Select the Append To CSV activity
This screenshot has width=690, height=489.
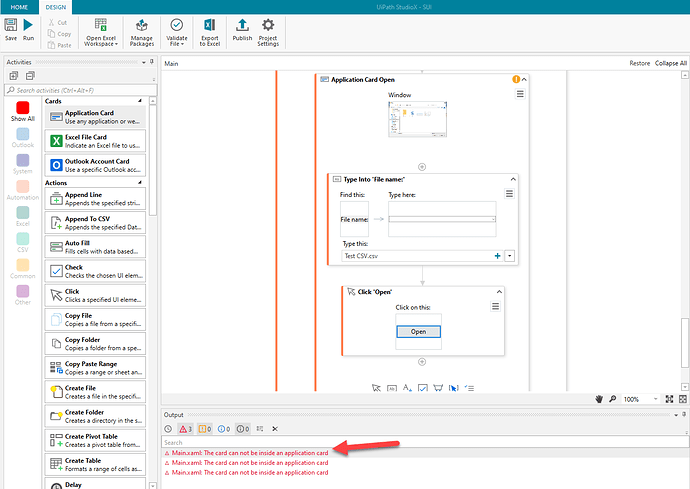[x=95, y=223]
